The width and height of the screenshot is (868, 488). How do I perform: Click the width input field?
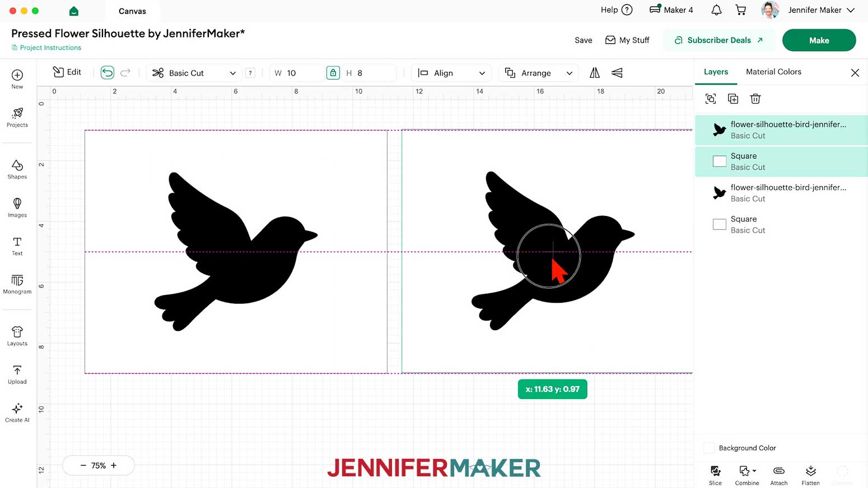[x=297, y=73]
